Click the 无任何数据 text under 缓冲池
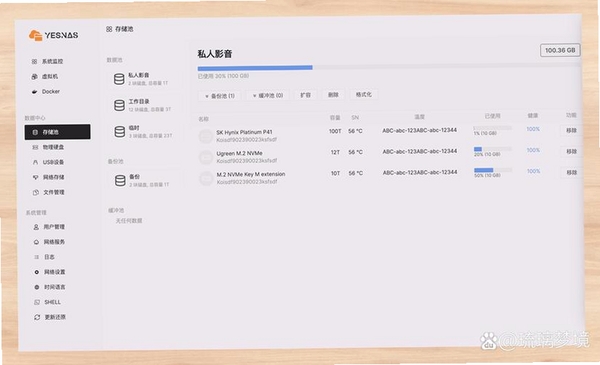The image size is (600, 365). coord(129,221)
